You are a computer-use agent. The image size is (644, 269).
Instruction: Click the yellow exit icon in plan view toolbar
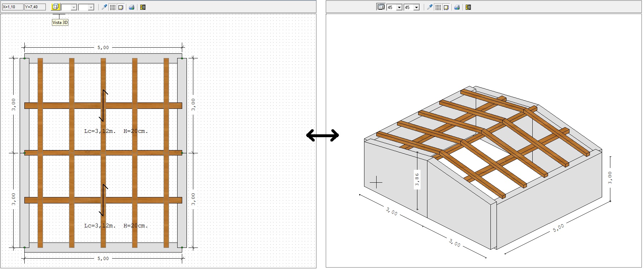pyautogui.click(x=143, y=7)
